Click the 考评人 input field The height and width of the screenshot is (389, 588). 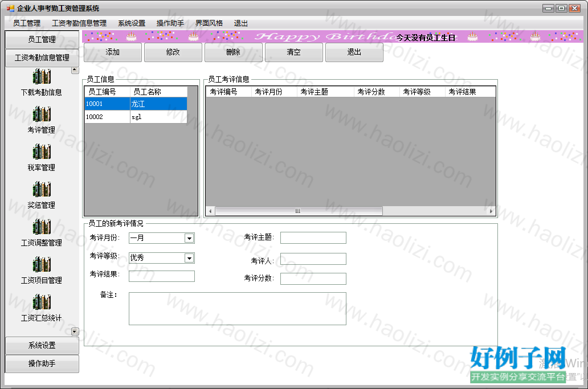(313, 259)
